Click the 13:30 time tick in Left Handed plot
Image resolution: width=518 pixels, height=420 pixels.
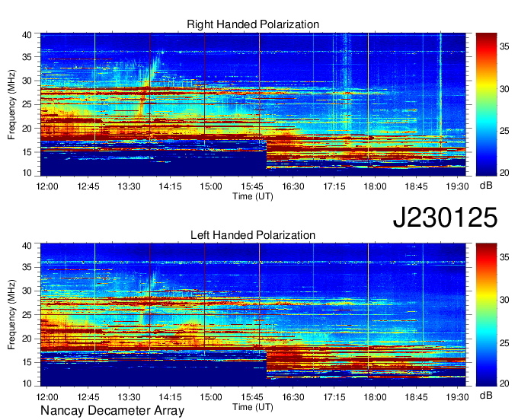tap(129, 397)
